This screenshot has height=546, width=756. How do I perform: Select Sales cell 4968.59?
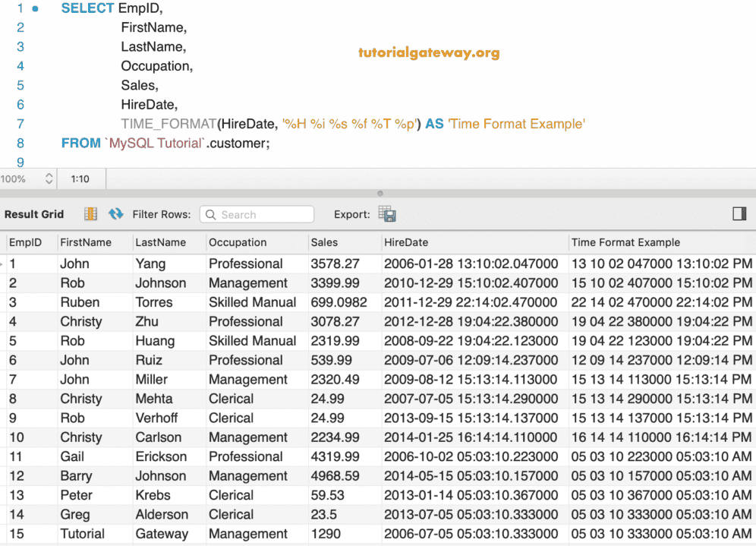(x=335, y=476)
